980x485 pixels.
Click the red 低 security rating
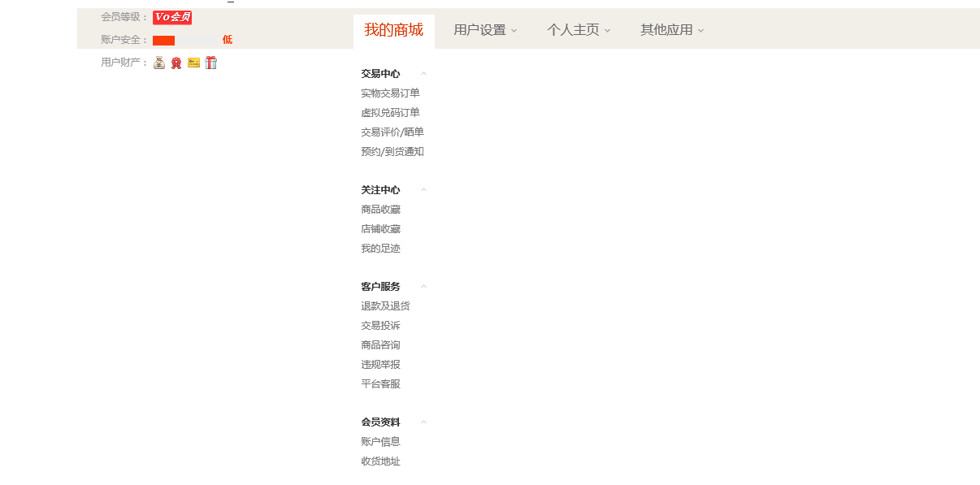point(228,40)
